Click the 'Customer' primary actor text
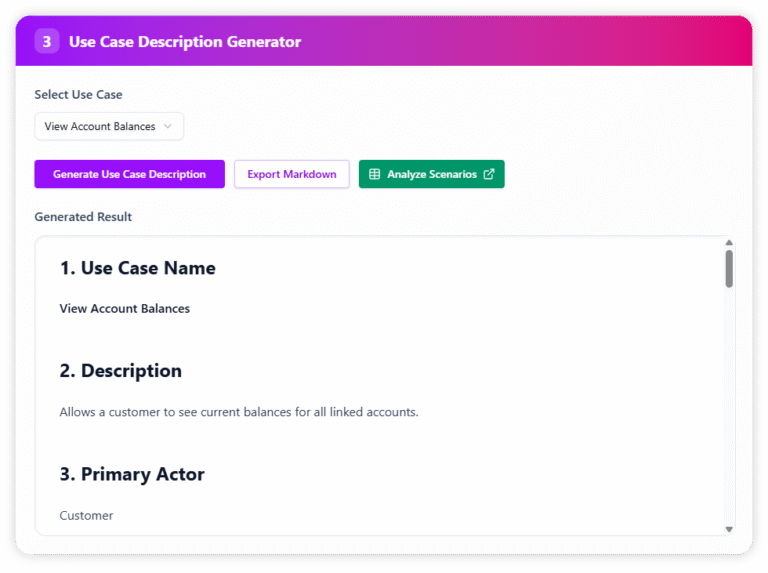 click(86, 515)
